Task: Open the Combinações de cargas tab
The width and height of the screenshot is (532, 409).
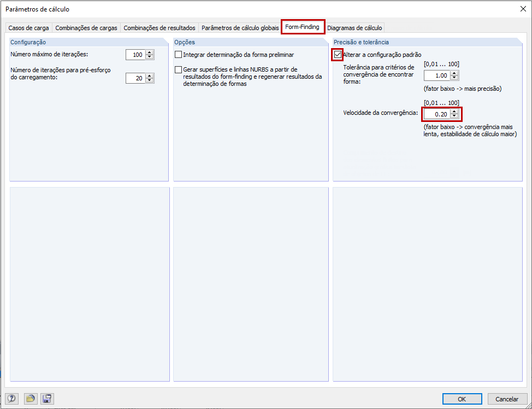Action: point(86,28)
